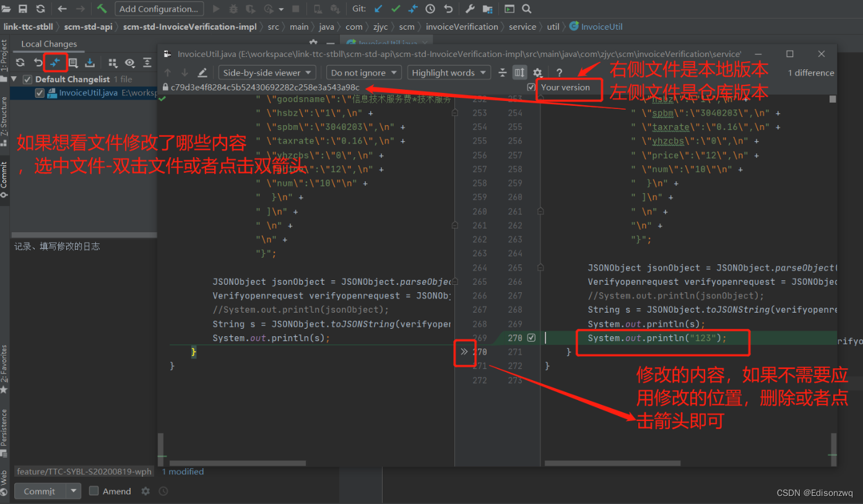Click Git Update Project blue arrow icon
Image resolution: width=863 pixels, height=504 pixels.
click(x=378, y=9)
